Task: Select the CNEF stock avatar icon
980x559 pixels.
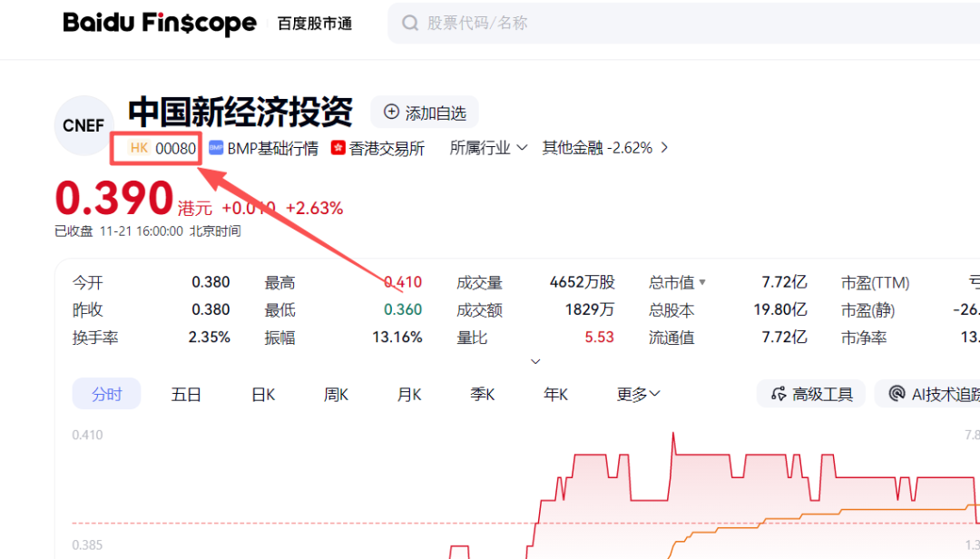Action: pos(83,125)
